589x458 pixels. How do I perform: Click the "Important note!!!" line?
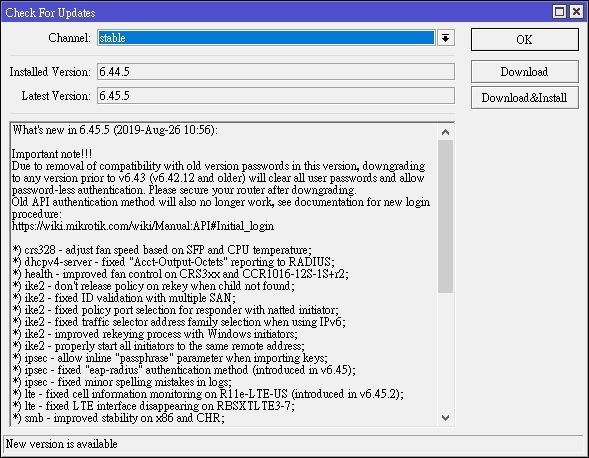coord(52,154)
